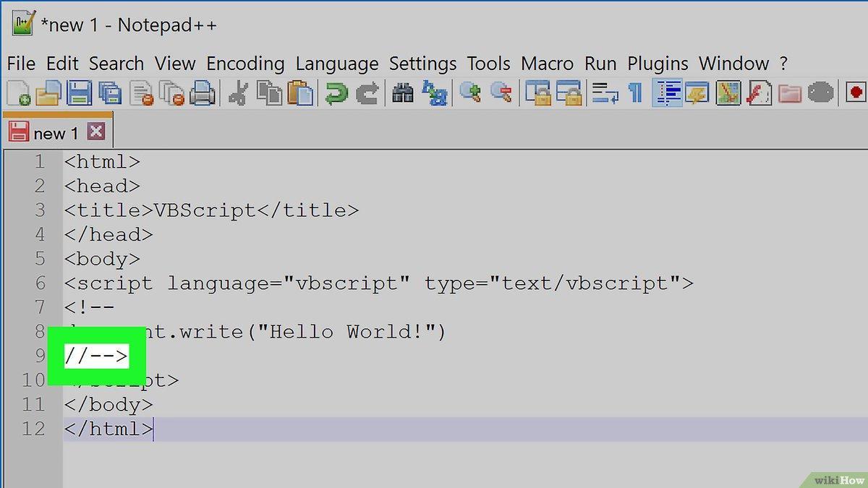Select the "new 1" document tab
Viewport: 868px width, 488px height.
[x=54, y=133]
